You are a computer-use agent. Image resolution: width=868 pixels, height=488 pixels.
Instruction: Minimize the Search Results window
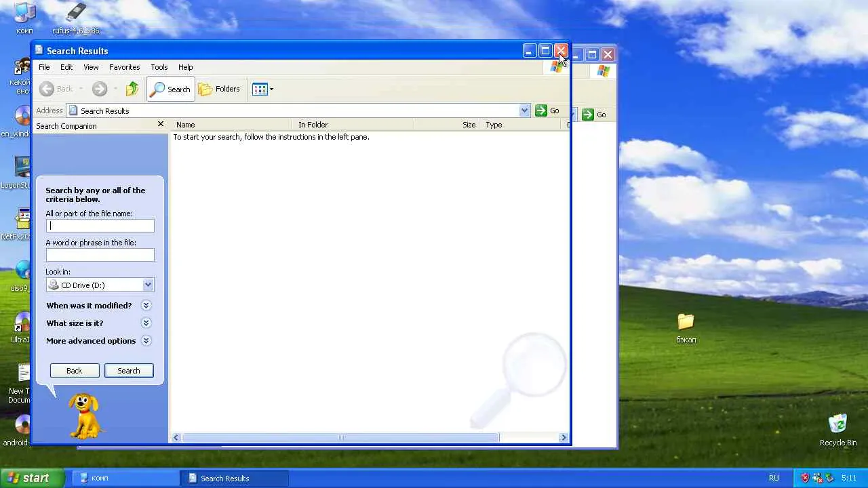coord(530,51)
